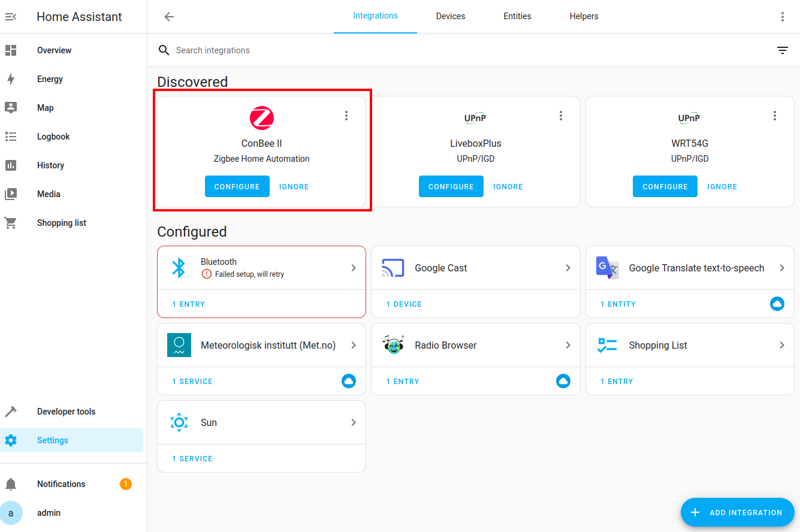
Task: Collapse the sidebar using the hamburger icon
Action: 11,17
